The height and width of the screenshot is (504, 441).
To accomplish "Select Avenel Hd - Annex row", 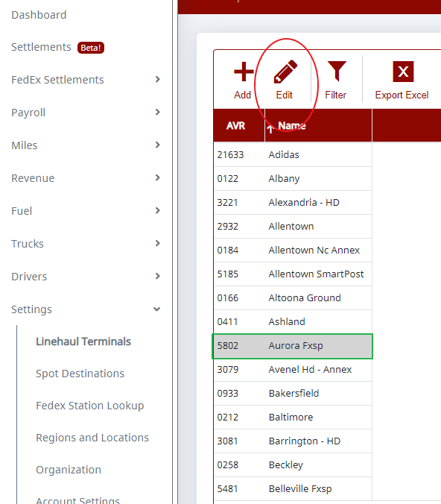I will pyautogui.click(x=293, y=369).
